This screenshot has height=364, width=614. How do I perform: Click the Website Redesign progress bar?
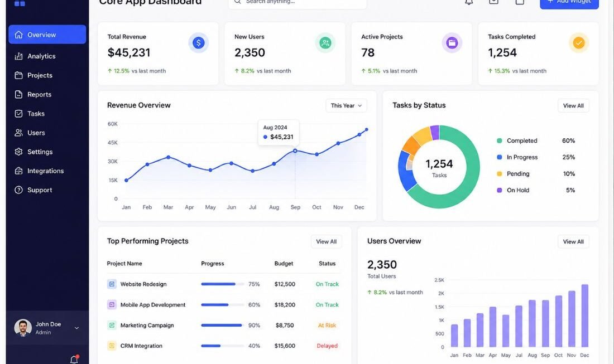[x=222, y=284]
